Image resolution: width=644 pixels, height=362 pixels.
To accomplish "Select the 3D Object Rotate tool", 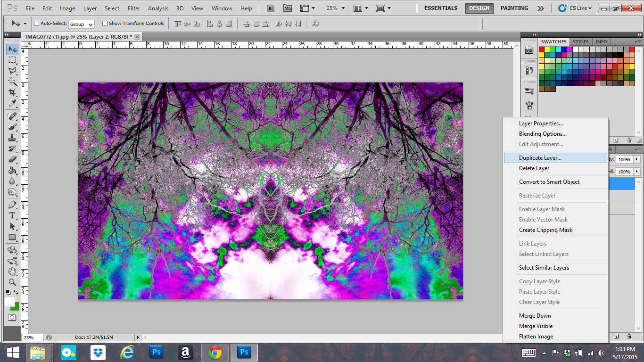I will [12, 250].
